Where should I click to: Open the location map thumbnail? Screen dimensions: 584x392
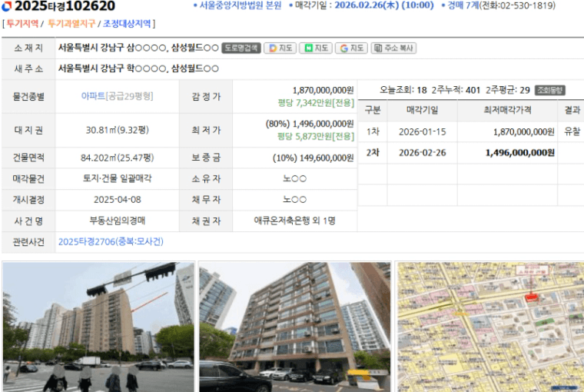pyautogui.click(x=489, y=327)
